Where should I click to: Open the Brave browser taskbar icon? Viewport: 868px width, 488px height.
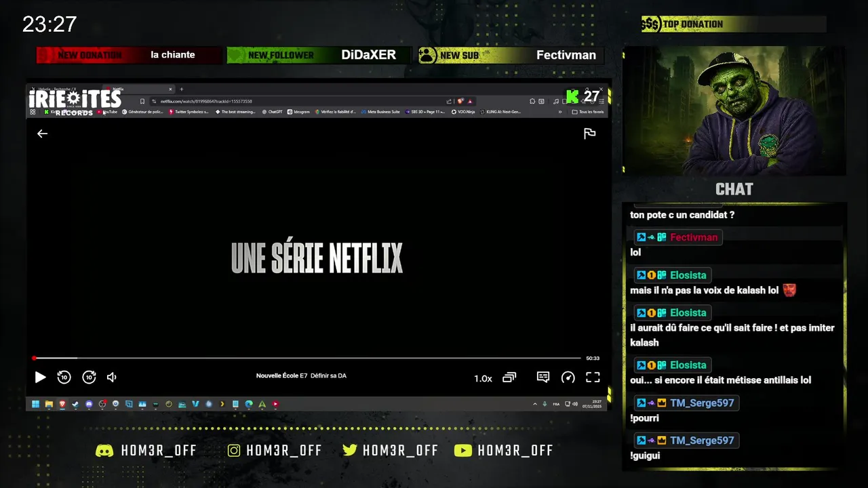point(62,404)
